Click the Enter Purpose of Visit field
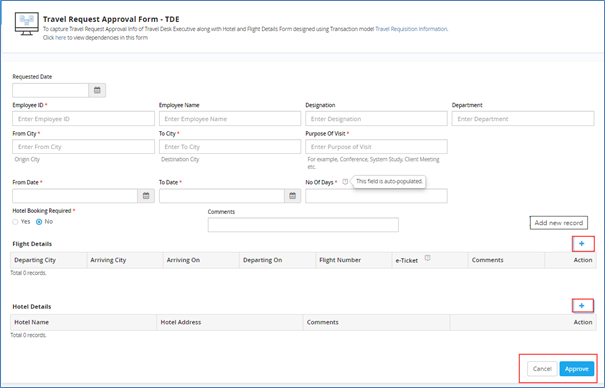Image resolution: width=605 pixels, height=388 pixels. click(x=376, y=147)
